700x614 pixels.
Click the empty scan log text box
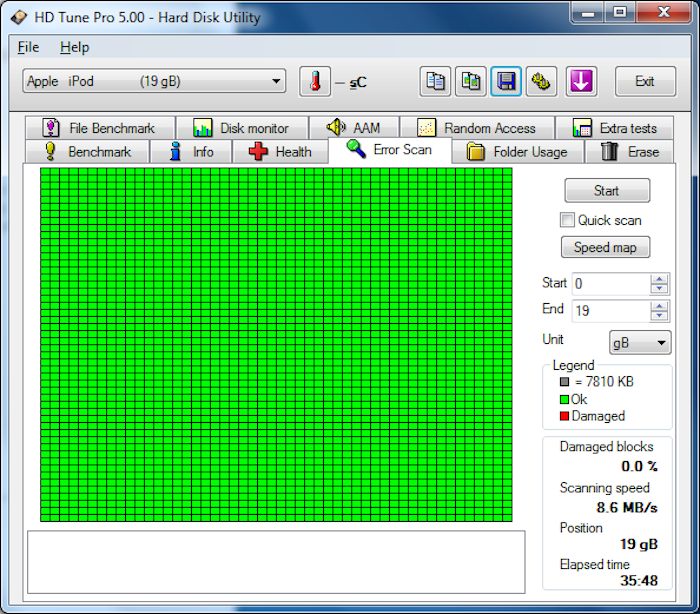coord(276,562)
